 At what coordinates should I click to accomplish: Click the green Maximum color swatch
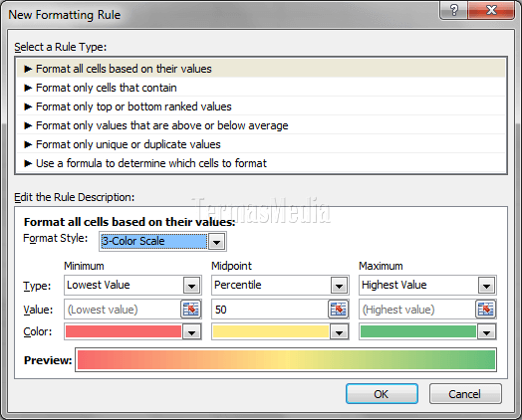[418, 331]
